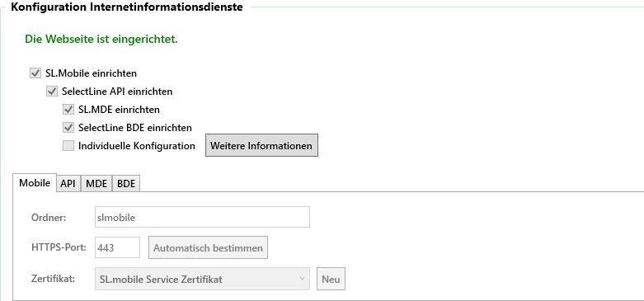This screenshot has width=644, height=301.
Task: Click the 'Zertifikat:' label
Action: (x=53, y=279)
